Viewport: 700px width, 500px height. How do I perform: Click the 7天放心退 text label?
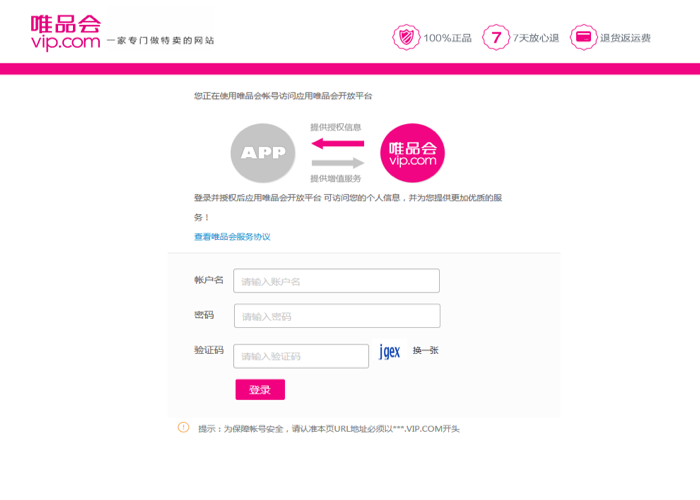(x=537, y=38)
